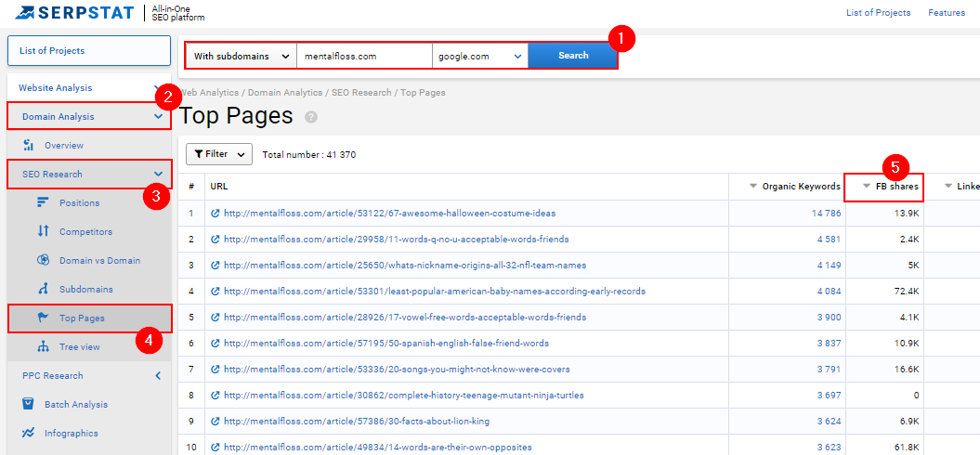Open Infographics in sidebar

72,433
